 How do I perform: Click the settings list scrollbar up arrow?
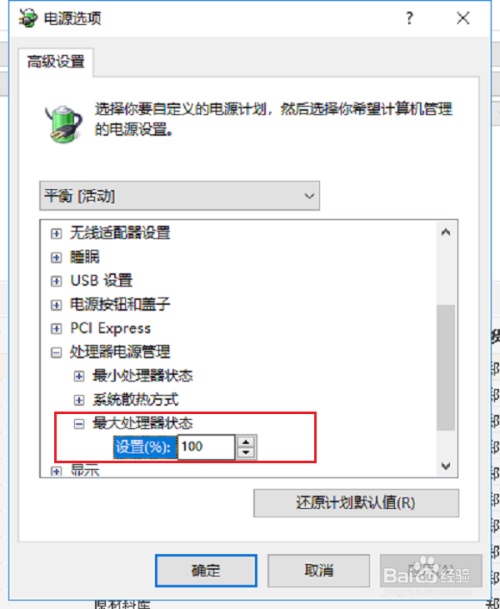[446, 232]
